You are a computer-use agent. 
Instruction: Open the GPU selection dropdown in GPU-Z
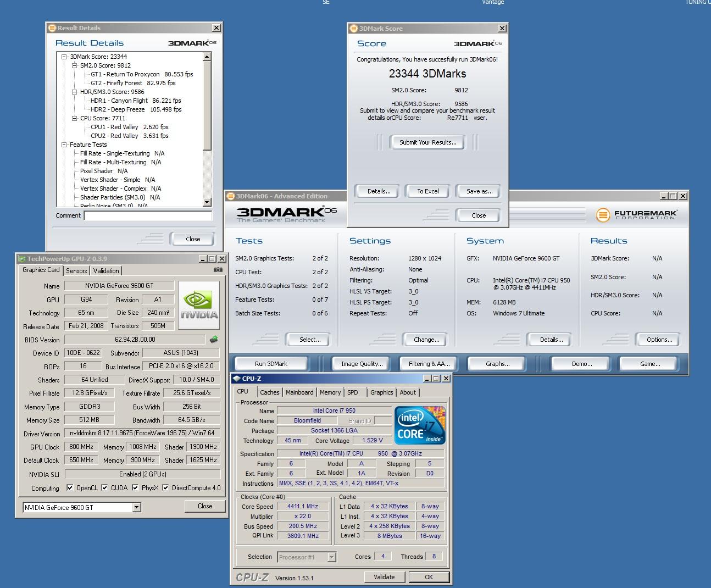click(x=136, y=508)
